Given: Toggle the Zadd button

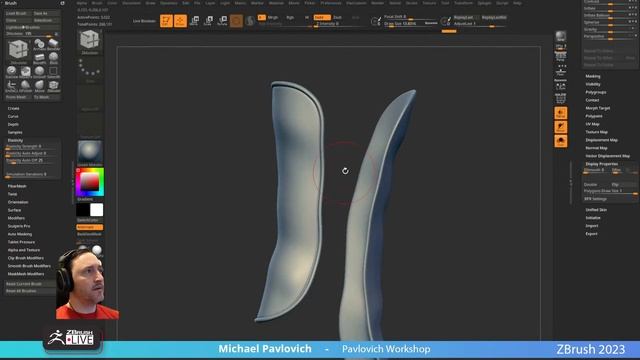Looking at the screenshot, I should [x=322, y=17].
